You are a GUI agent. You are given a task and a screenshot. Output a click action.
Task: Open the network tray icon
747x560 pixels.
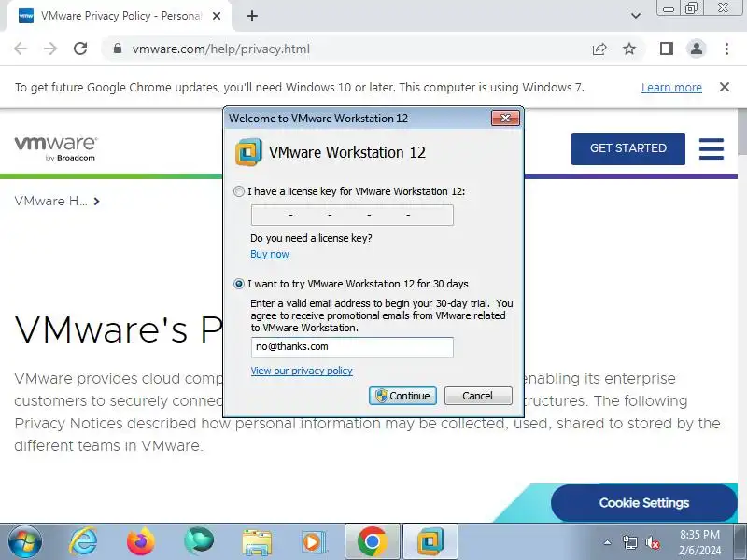629,542
